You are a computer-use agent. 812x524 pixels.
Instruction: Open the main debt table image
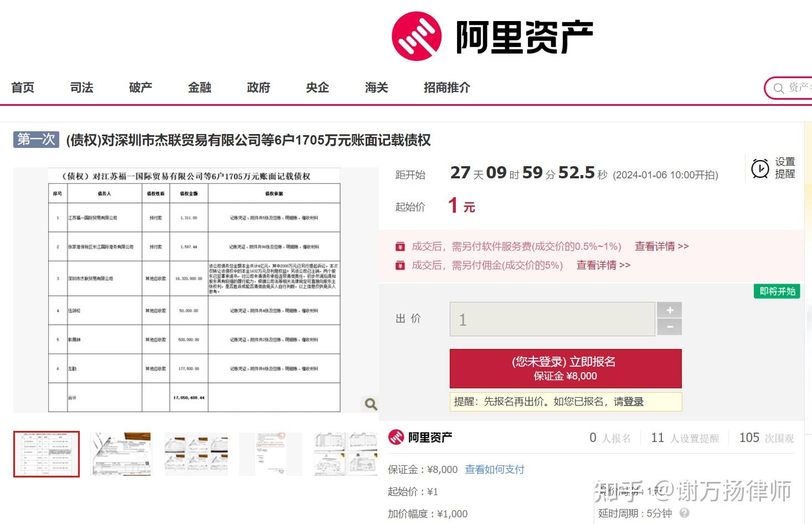point(194,290)
